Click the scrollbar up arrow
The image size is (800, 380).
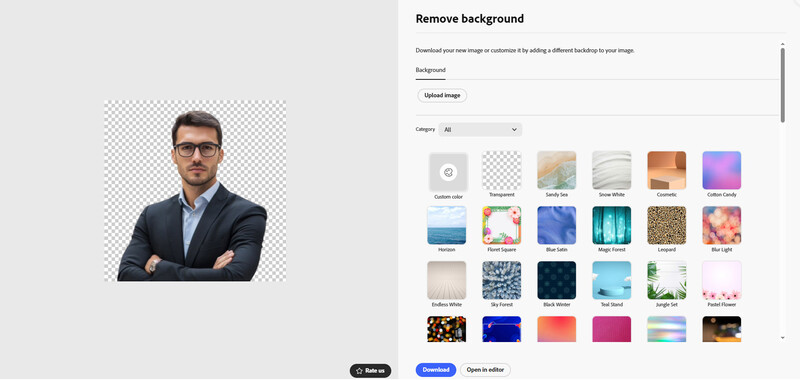[783, 44]
